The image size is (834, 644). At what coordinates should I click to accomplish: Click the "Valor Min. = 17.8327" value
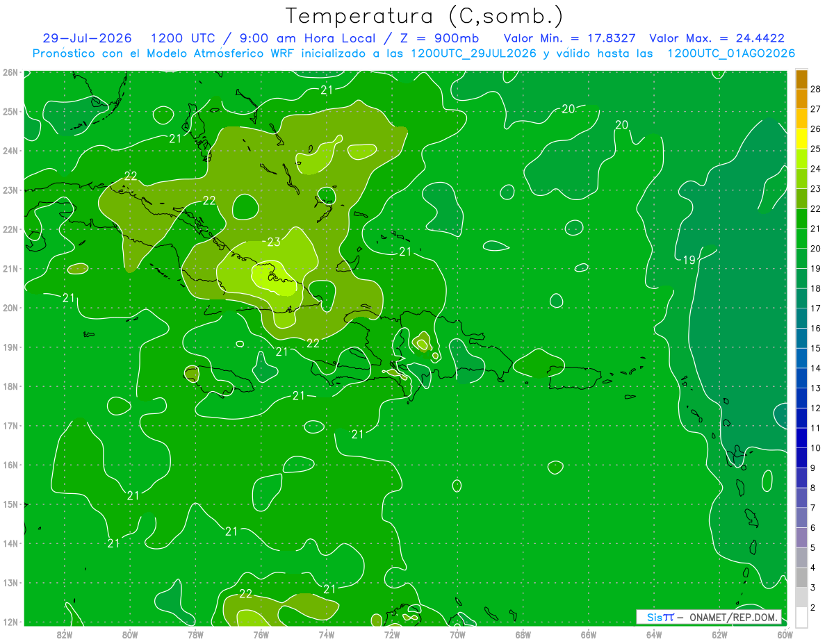[571, 38]
